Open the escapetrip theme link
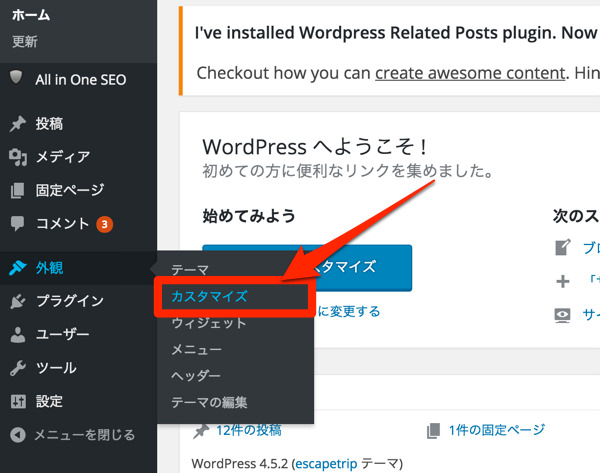The width and height of the screenshot is (600, 473). pos(326,464)
